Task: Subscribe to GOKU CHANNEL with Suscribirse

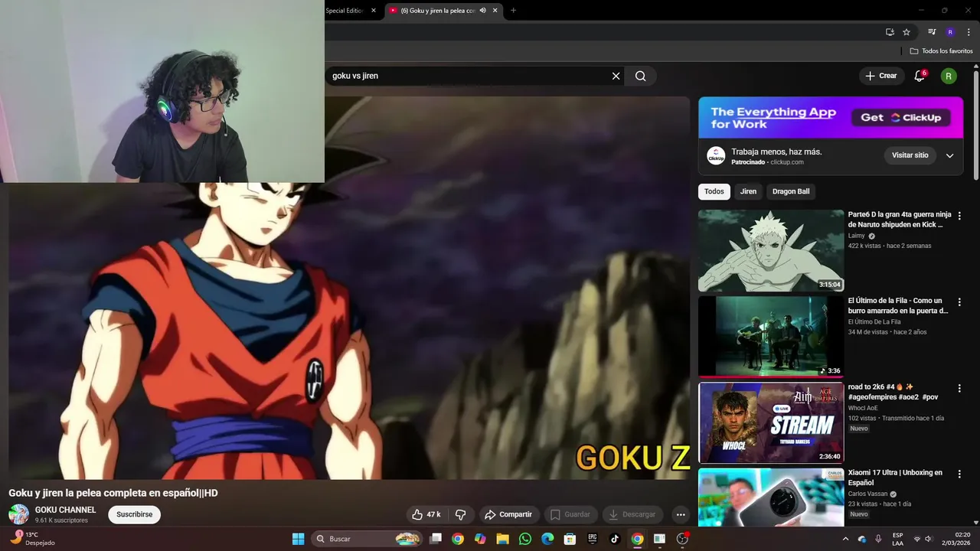Action: pos(135,514)
